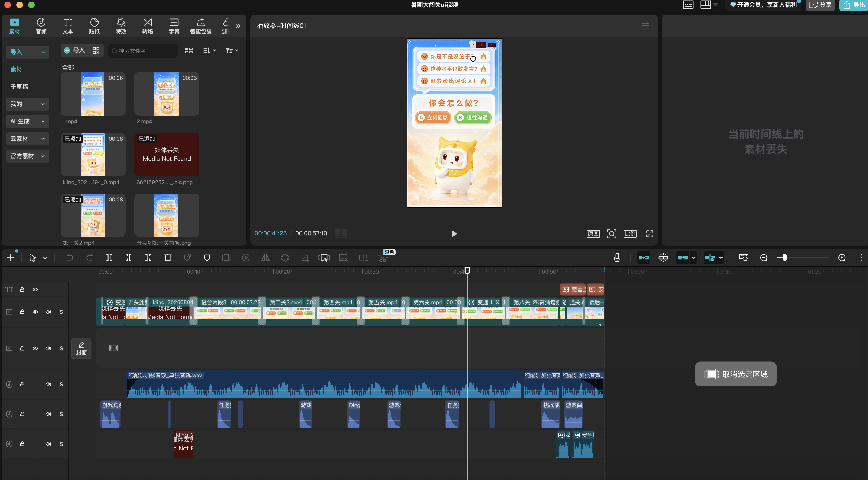Hide the second video track eye icon

35,348
